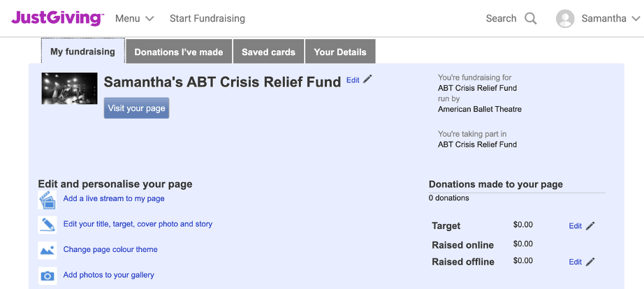The image size is (644, 289).
Task: Select the Your Details tab
Action: click(340, 52)
